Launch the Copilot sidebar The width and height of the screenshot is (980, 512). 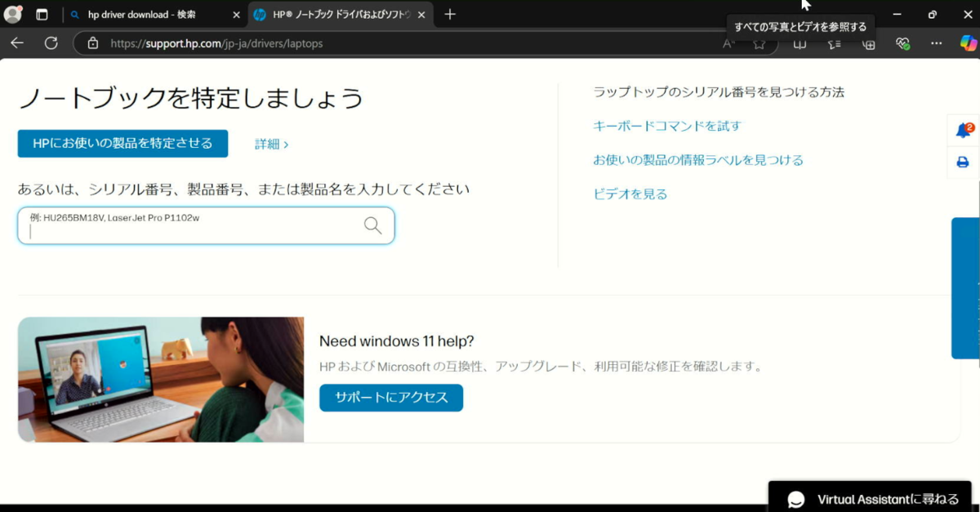coord(968,43)
